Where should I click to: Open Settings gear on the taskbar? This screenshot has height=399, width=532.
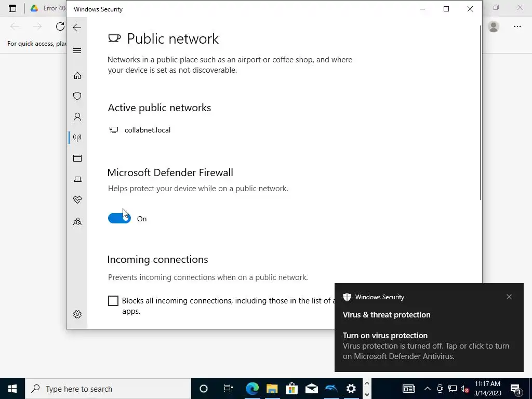[351, 389]
